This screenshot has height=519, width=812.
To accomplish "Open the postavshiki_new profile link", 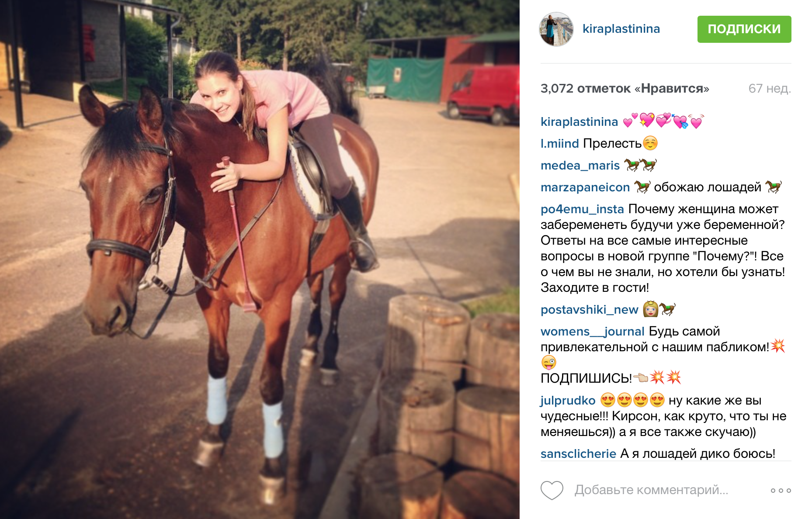I will pyautogui.click(x=589, y=309).
